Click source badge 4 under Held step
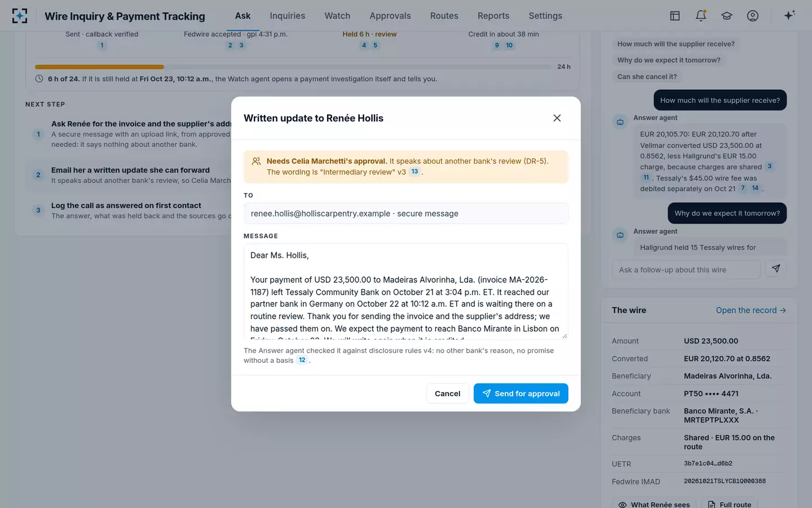 coord(364,45)
